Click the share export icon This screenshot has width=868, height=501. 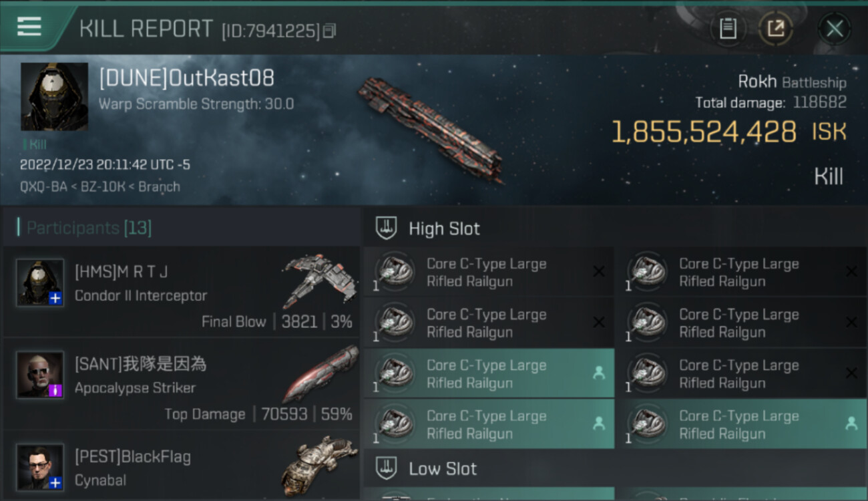point(775,29)
